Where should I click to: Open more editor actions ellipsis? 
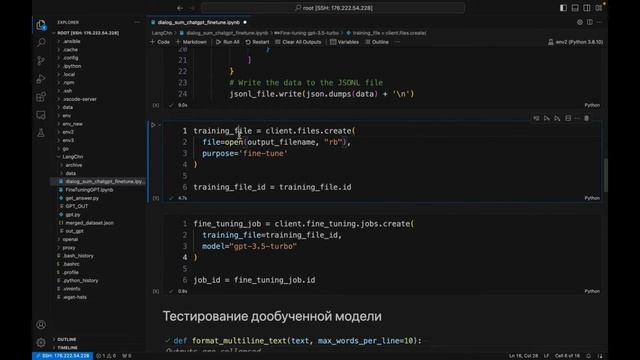[599, 22]
